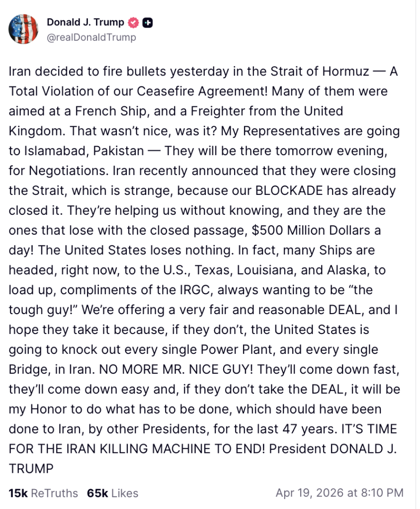Open the Donald J. Trump display name
This screenshot has height=509, width=420.
tap(85, 22)
